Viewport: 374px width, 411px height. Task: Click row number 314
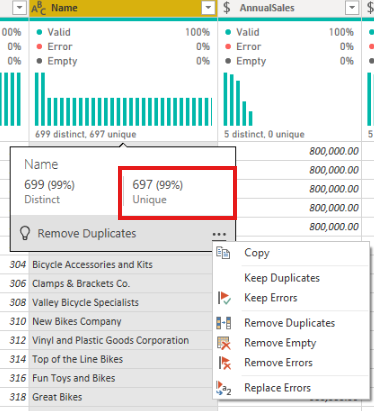click(17, 359)
